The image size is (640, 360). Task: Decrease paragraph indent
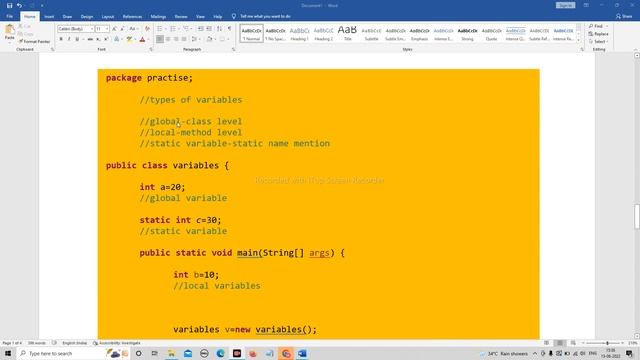(200, 29)
